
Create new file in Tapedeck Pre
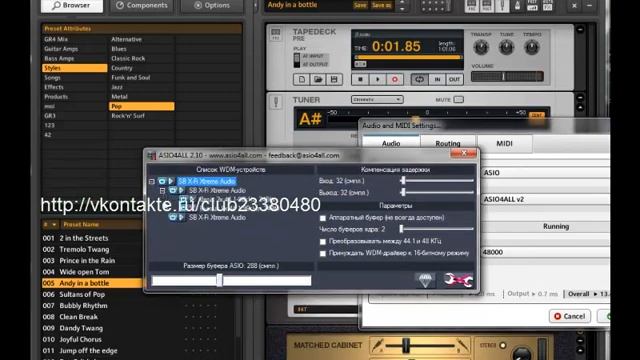[301, 79]
